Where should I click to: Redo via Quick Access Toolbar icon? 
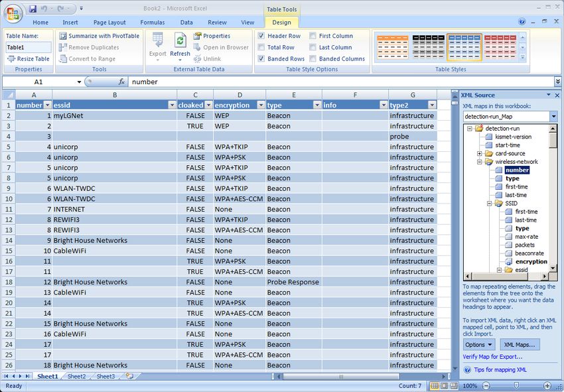coord(60,8)
